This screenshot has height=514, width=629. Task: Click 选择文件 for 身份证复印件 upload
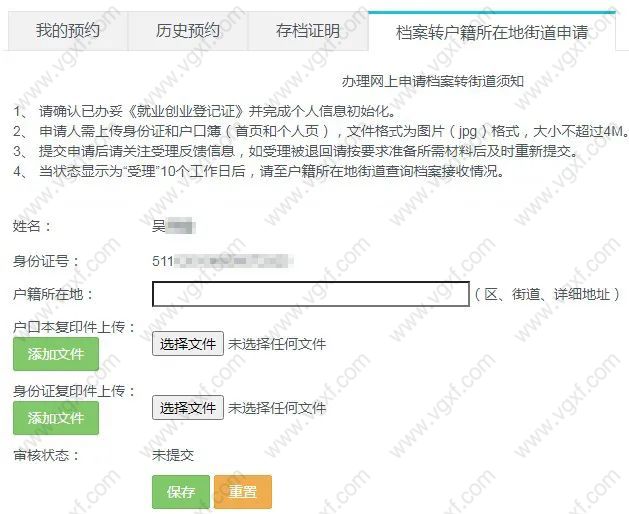[x=188, y=408]
